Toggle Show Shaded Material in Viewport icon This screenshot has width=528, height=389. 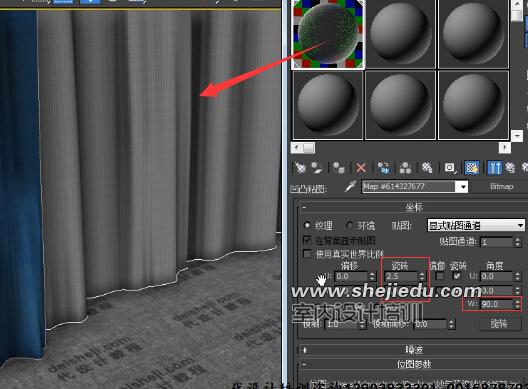pos(471,167)
